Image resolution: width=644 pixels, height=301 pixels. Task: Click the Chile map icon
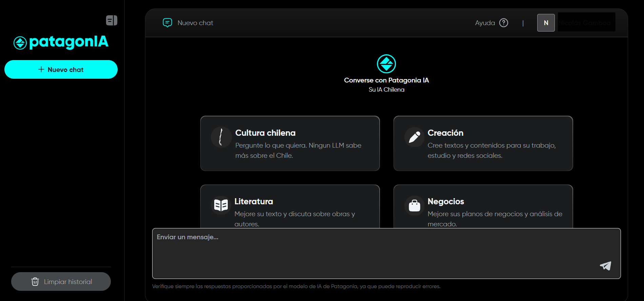pos(221,137)
